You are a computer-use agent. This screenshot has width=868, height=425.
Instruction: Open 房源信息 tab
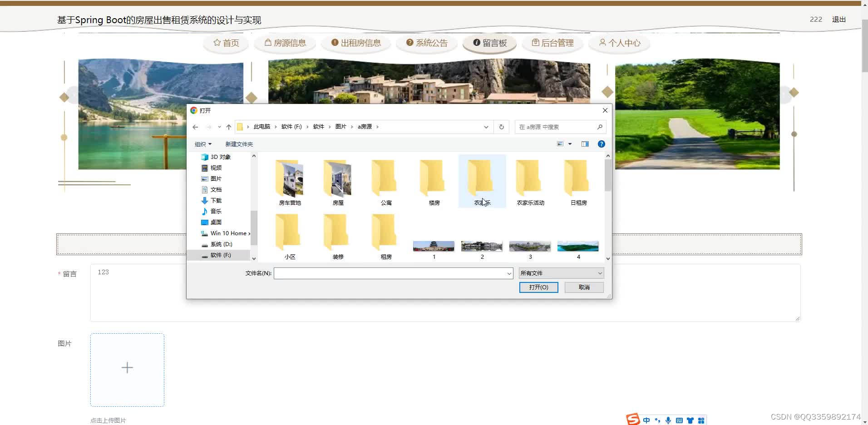285,43
